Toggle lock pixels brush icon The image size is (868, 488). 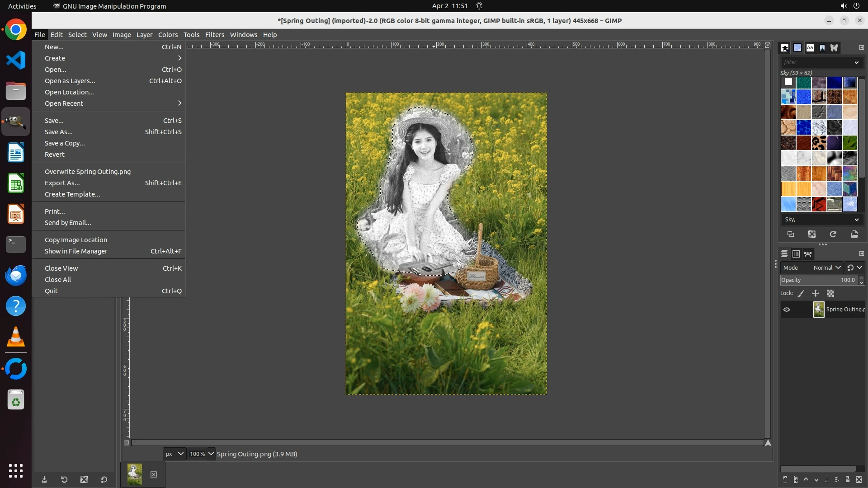(x=801, y=293)
